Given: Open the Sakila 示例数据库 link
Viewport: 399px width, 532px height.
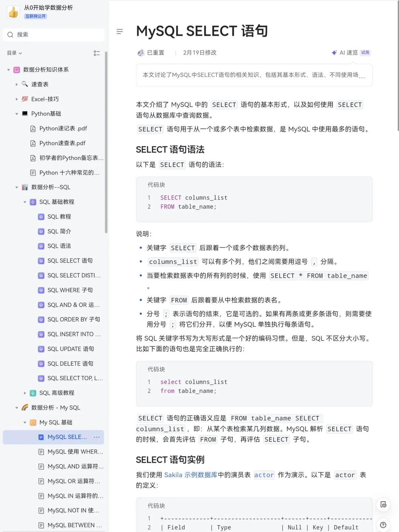Looking at the screenshot, I should pyautogui.click(x=191, y=475).
